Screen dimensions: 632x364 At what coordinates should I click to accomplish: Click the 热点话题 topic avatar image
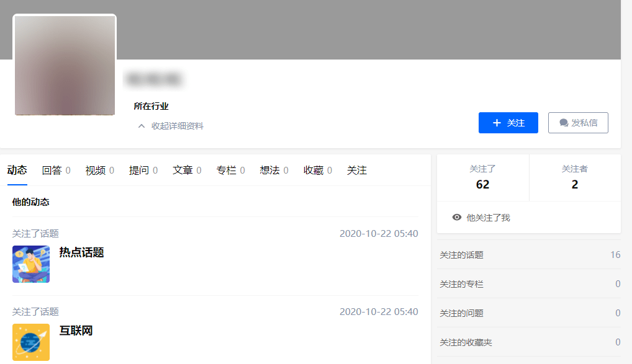(30, 264)
